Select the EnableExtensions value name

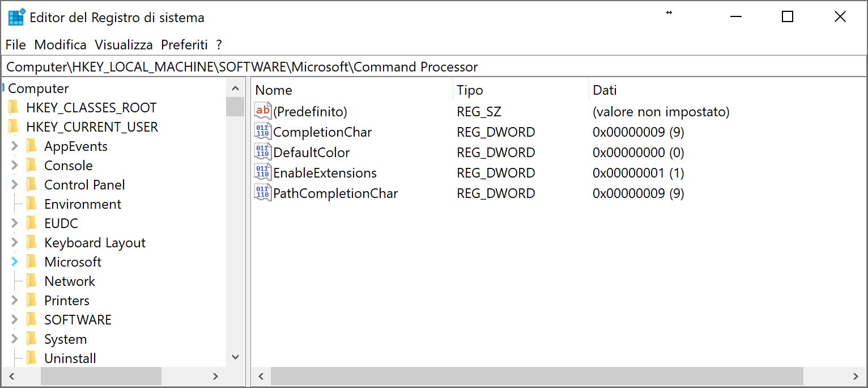point(325,173)
